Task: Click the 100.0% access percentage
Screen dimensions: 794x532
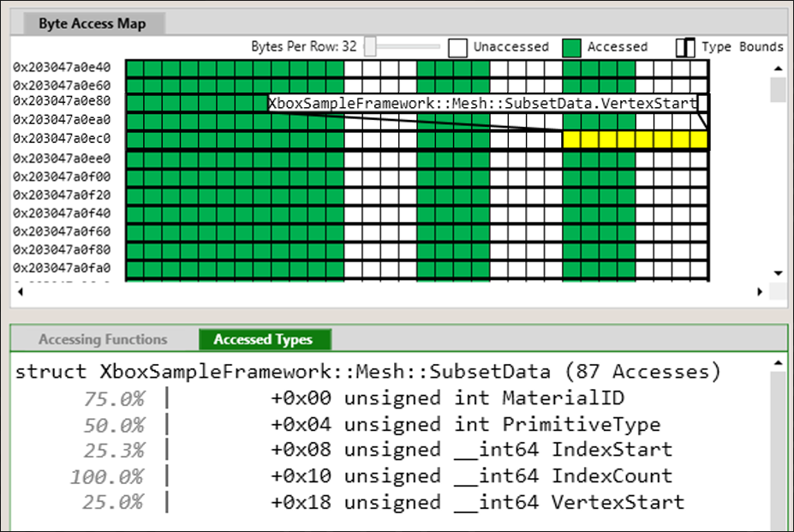Action: coord(107,477)
